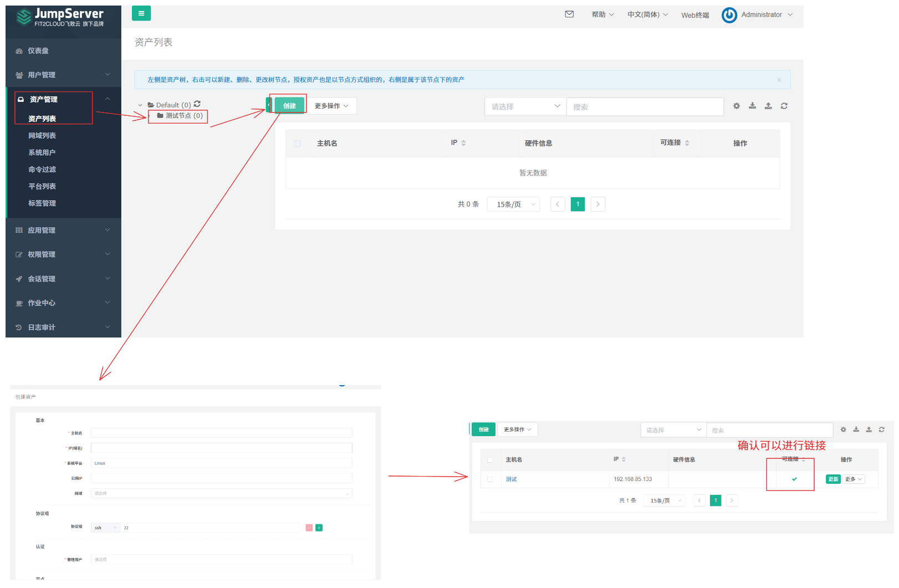
Task: Tick the select-all checkbox in the empty asset table
Action: click(x=298, y=144)
